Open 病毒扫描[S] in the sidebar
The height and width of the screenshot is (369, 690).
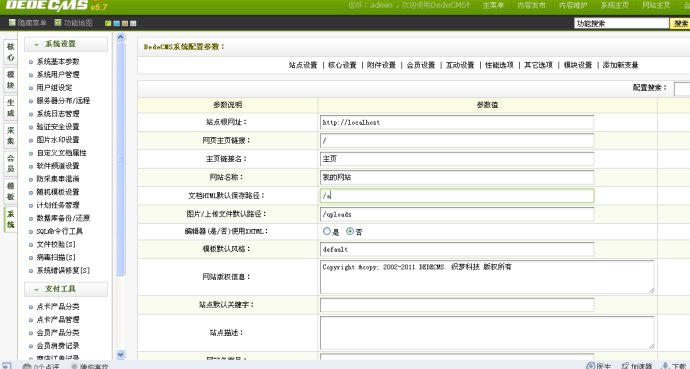pyautogui.click(x=56, y=257)
